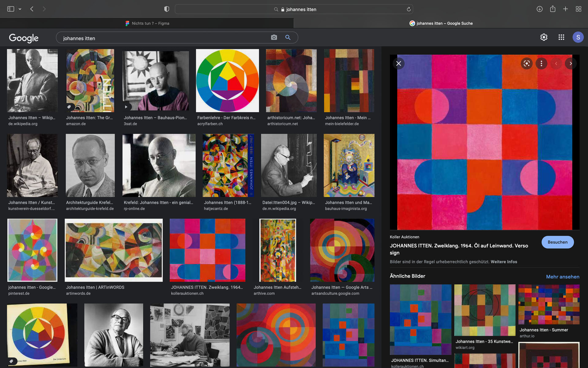This screenshot has height=368, width=588.
Task: Open the amazon.de book cover result
Action: coord(90,81)
